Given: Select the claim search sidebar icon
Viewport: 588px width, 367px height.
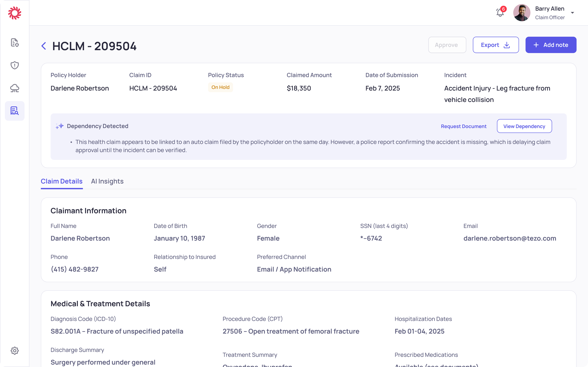Looking at the screenshot, I should tap(15, 111).
